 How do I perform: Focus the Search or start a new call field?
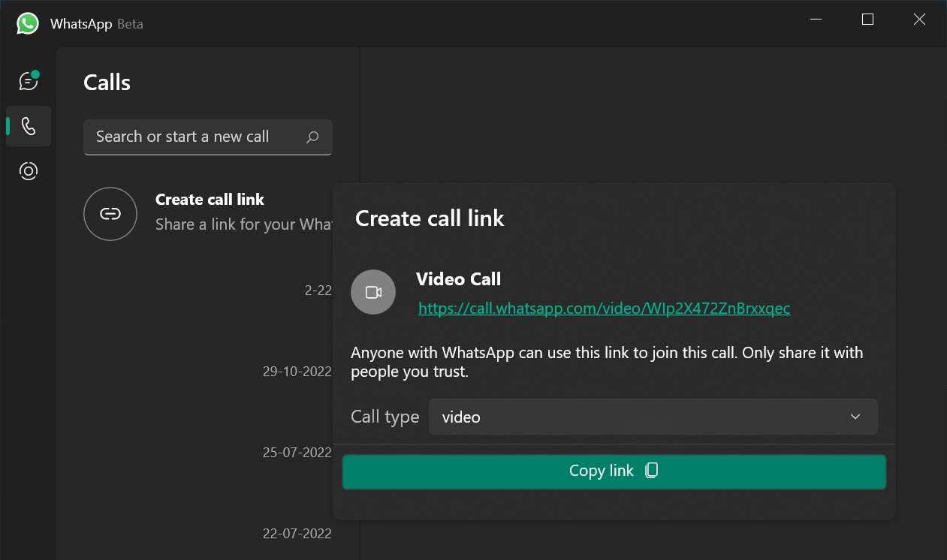(195, 137)
